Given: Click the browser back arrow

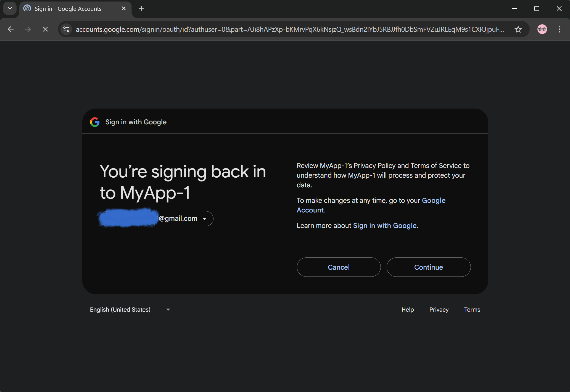Looking at the screenshot, I should 11,29.
